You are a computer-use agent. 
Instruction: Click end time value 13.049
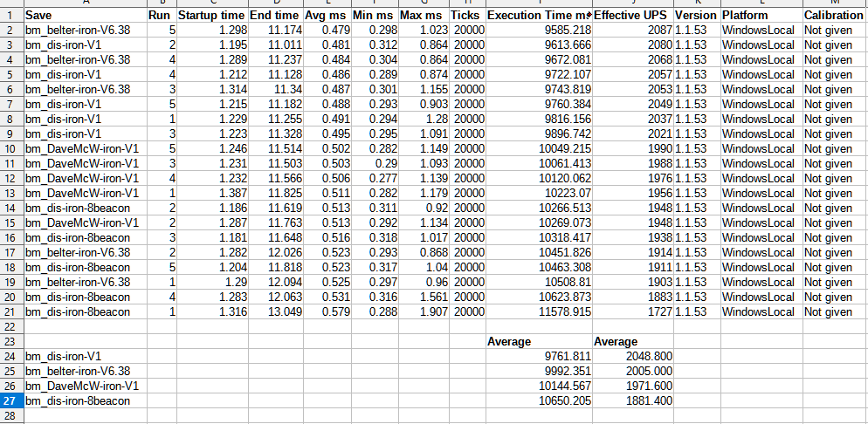[x=276, y=311]
